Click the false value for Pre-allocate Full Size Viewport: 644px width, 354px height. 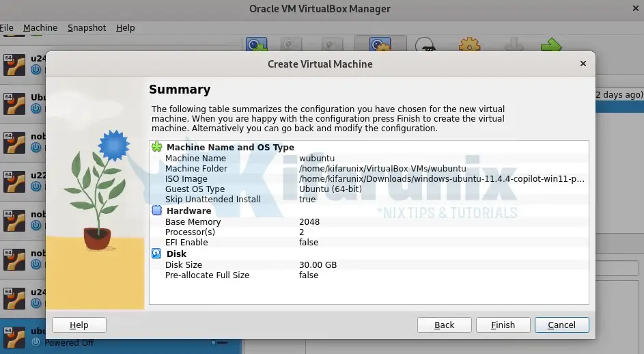tap(309, 275)
